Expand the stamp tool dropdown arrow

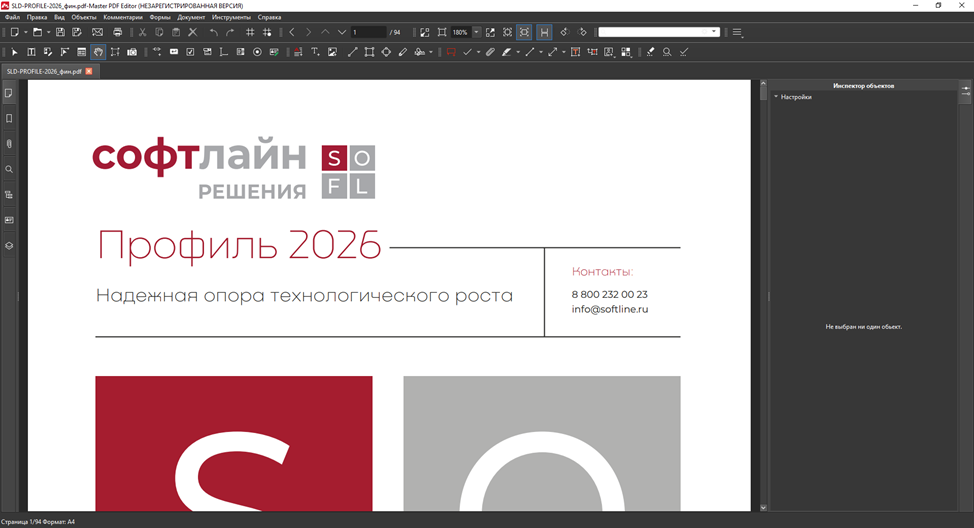430,52
